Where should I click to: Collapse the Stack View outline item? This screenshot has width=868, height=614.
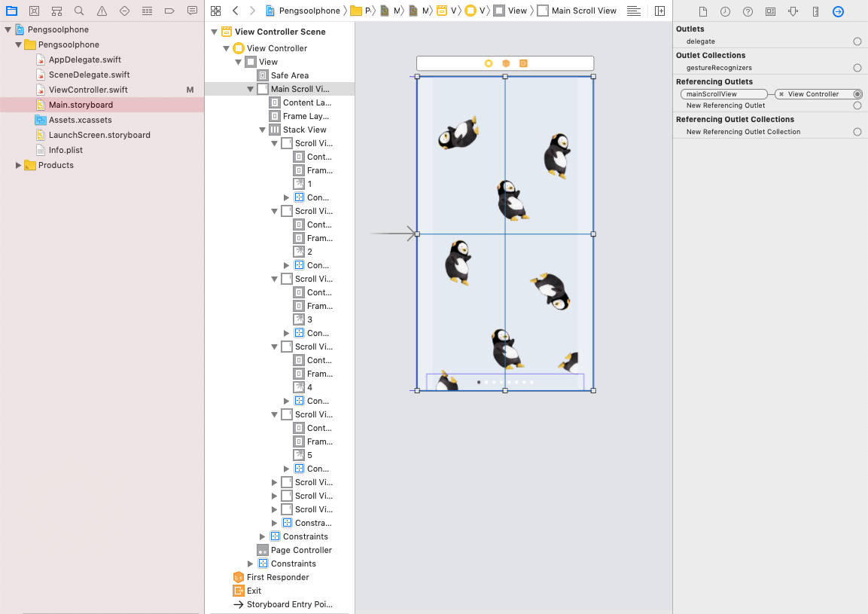click(263, 130)
